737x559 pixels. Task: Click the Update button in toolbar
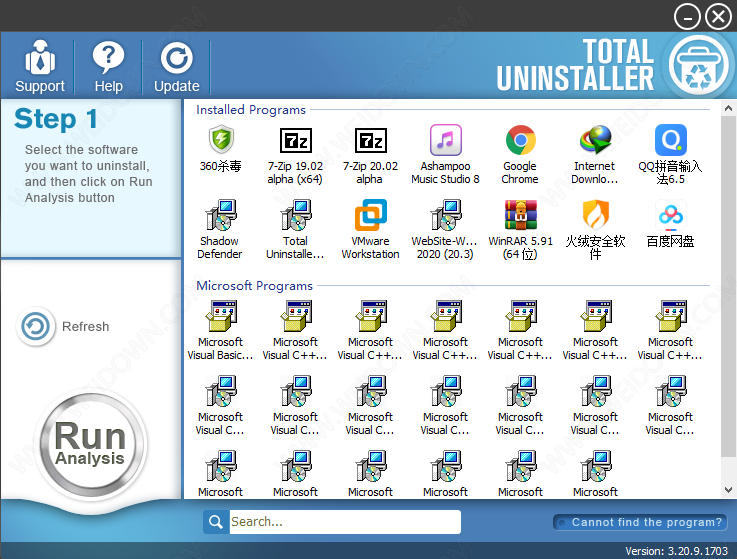(x=177, y=66)
